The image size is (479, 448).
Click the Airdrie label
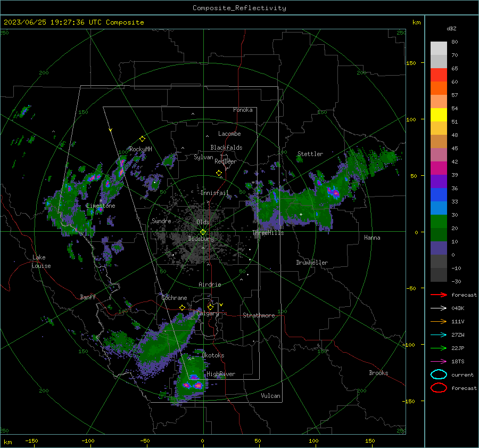pyautogui.click(x=210, y=284)
